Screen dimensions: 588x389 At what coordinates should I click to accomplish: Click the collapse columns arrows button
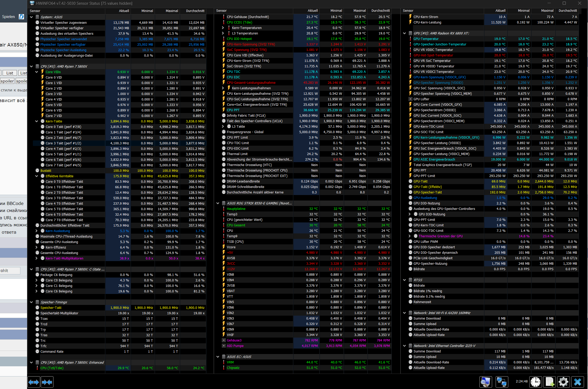click(47, 382)
